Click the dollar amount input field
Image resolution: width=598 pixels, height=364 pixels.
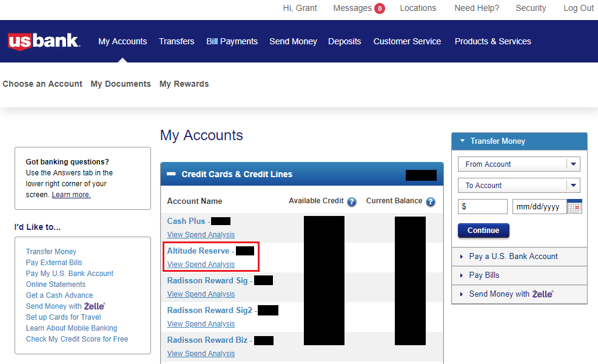pyautogui.click(x=482, y=206)
